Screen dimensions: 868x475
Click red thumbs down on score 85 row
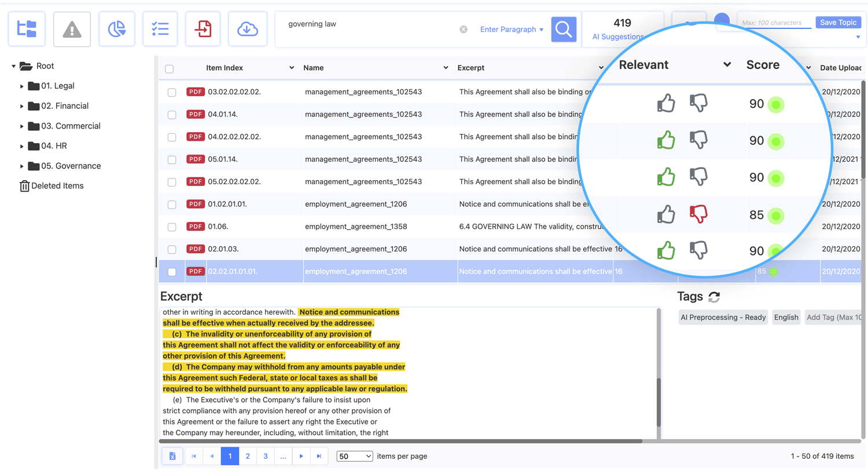click(x=698, y=214)
